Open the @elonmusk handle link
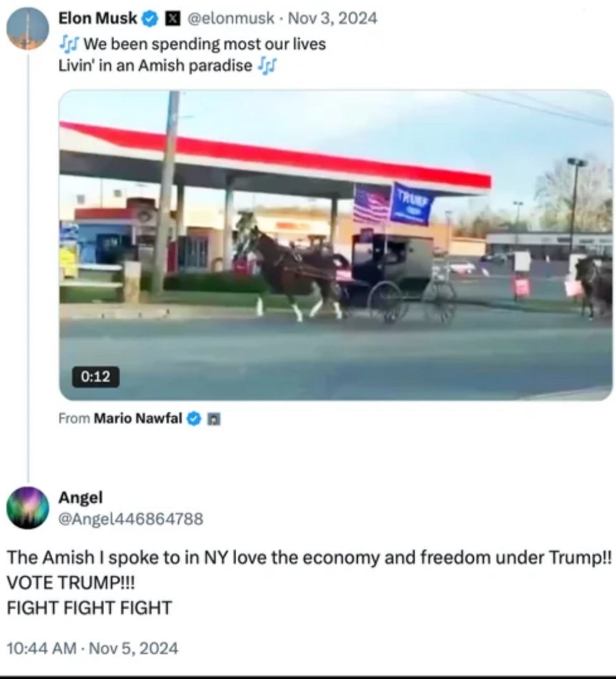The width and height of the screenshot is (616, 679). point(230,18)
